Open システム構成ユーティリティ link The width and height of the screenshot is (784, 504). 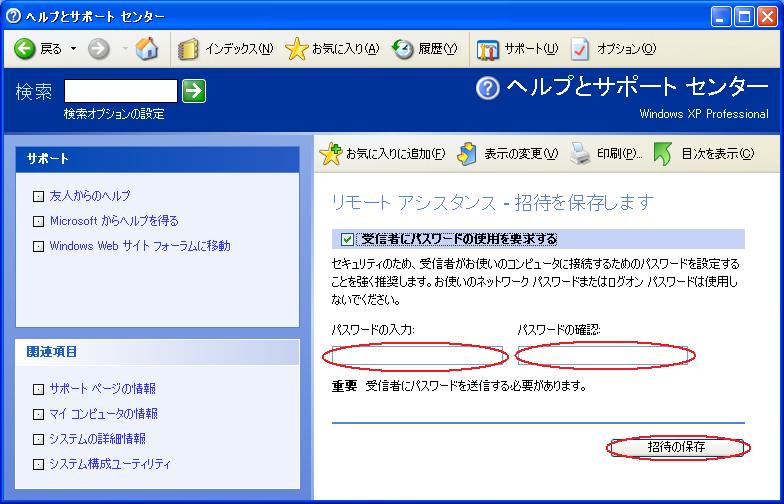point(110,464)
